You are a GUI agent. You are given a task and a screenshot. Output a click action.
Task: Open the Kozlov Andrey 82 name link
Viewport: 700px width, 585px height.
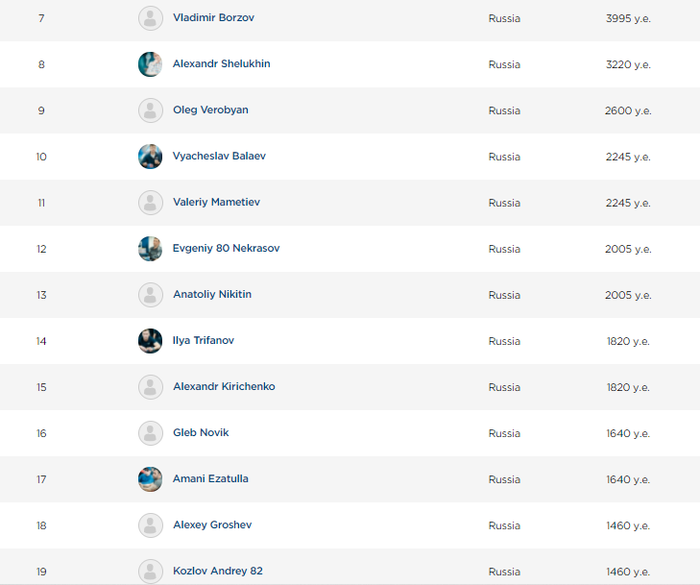click(217, 571)
